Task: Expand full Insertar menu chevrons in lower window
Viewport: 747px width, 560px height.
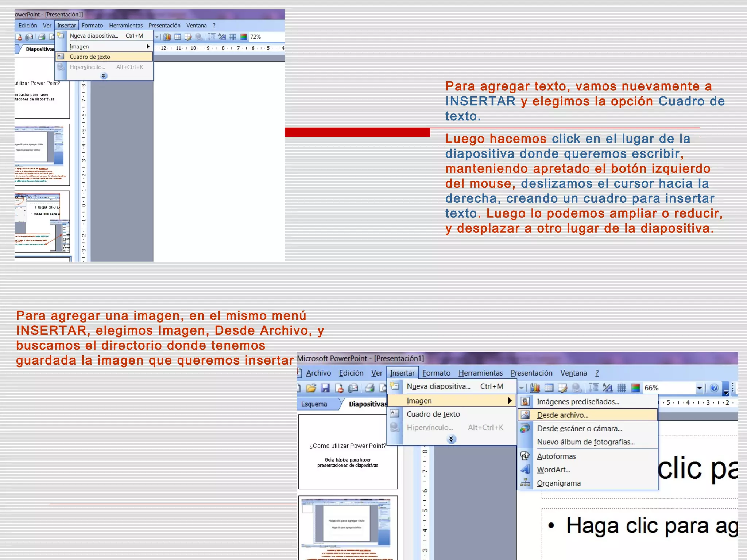Action: pyautogui.click(x=451, y=439)
